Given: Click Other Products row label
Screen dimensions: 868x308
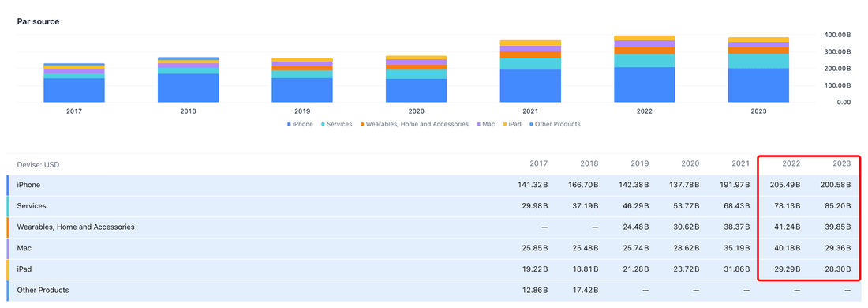Looking at the screenshot, I should pyautogui.click(x=43, y=291).
